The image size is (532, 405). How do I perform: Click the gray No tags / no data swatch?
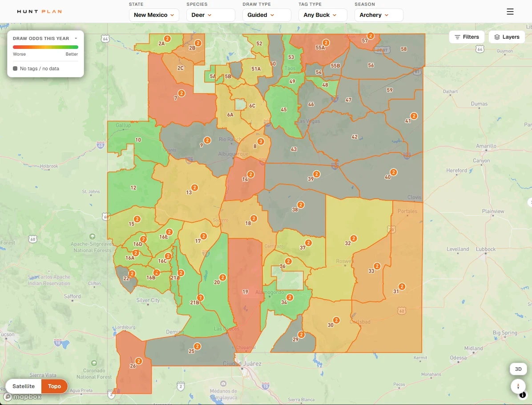(15, 68)
